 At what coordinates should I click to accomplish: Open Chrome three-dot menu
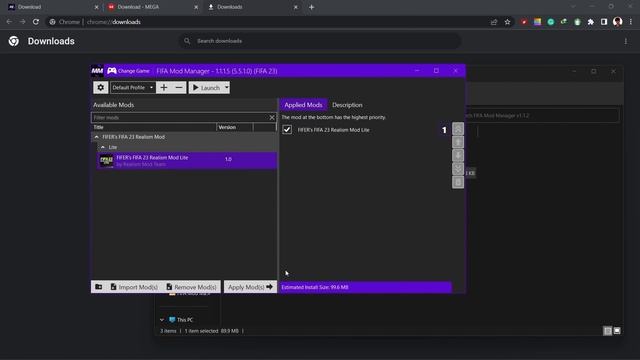[x=631, y=22]
